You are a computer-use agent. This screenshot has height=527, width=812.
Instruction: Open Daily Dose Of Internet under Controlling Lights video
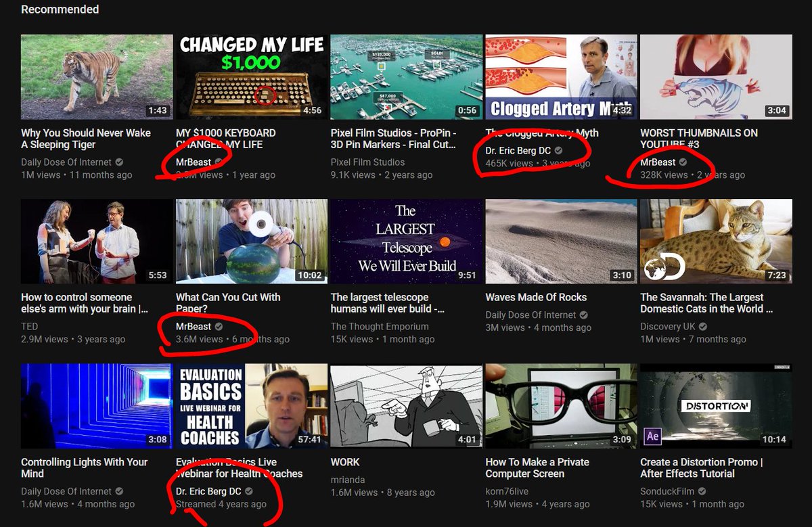pyautogui.click(x=66, y=491)
